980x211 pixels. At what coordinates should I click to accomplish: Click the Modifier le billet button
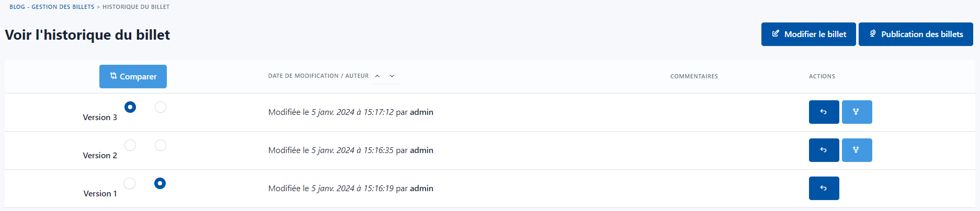[x=808, y=34]
